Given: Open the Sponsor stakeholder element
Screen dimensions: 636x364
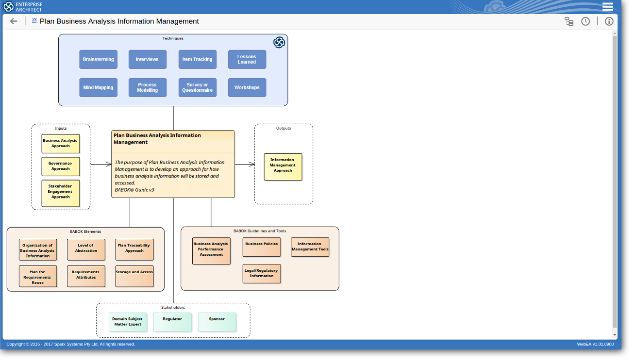Looking at the screenshot, I should (x=217, y=322).
